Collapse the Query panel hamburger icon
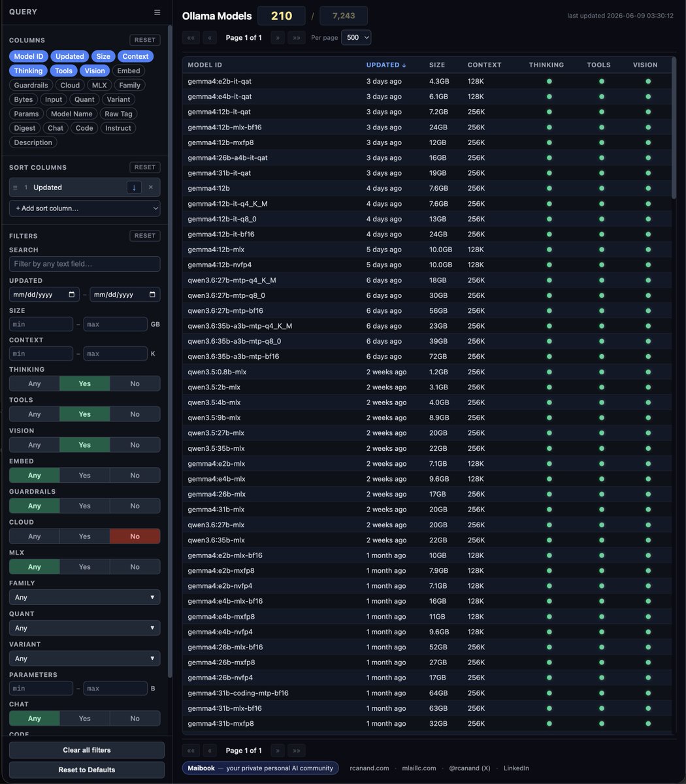 pyautogui.click(x=157, y=12)
